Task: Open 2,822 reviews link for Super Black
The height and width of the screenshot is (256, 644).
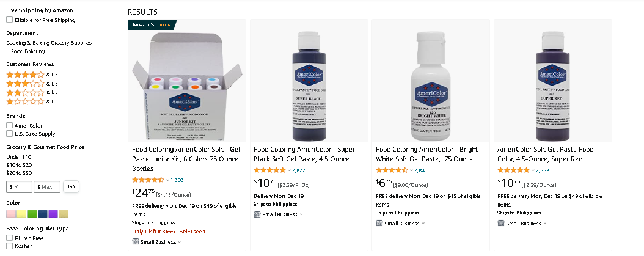Action: (x=299, y=170)
